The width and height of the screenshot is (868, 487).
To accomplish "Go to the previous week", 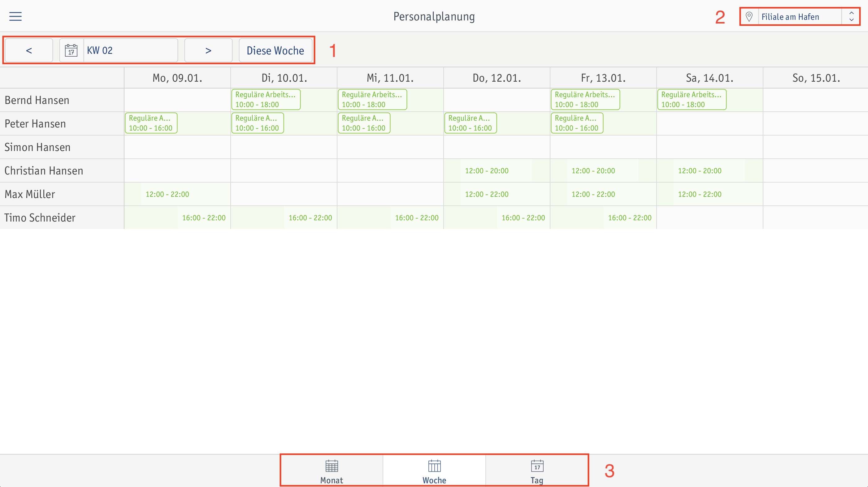I will point(29,50).
